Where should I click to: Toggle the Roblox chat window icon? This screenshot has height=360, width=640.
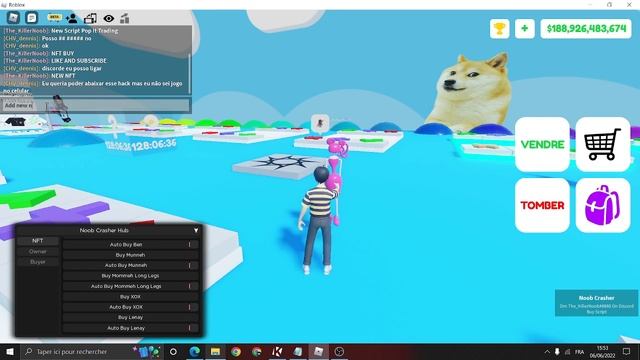pos(31,18)
